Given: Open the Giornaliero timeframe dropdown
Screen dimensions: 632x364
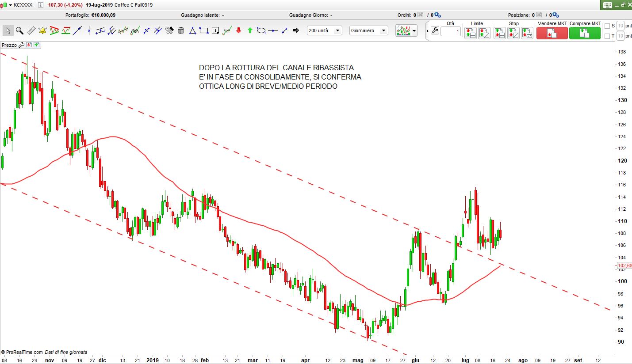Looking at the screenshot, I should (368, 30).
